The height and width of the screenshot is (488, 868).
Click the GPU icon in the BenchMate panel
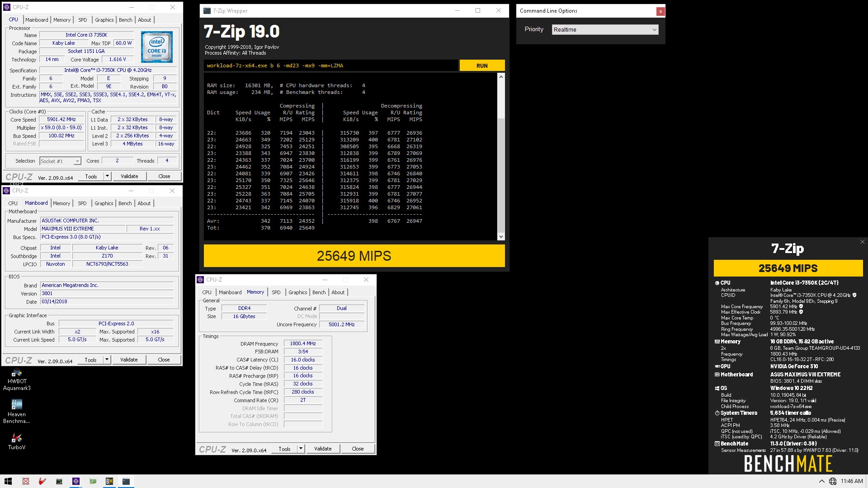tap(717, 366)
